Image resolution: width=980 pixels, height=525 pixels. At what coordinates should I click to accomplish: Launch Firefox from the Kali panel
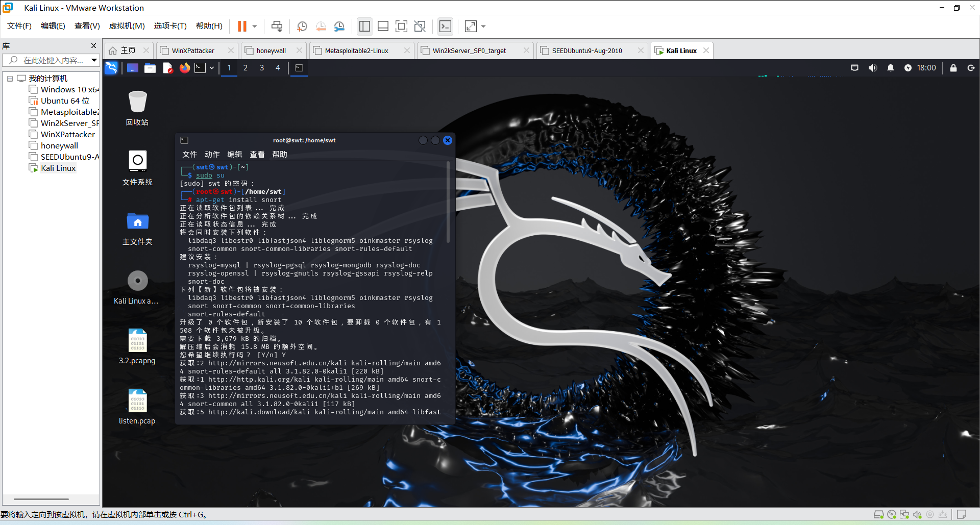pyautogui.click(x=185, y=68)
